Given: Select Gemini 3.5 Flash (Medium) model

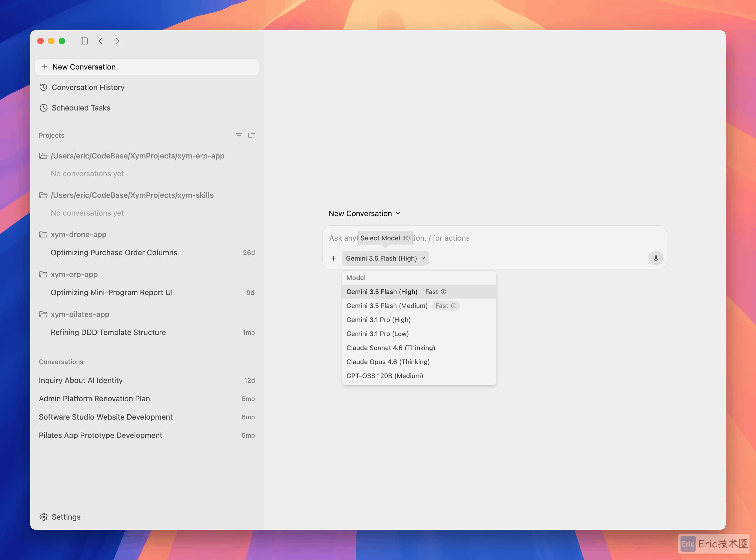Looking at the screenshot, I should click(419, 306).
